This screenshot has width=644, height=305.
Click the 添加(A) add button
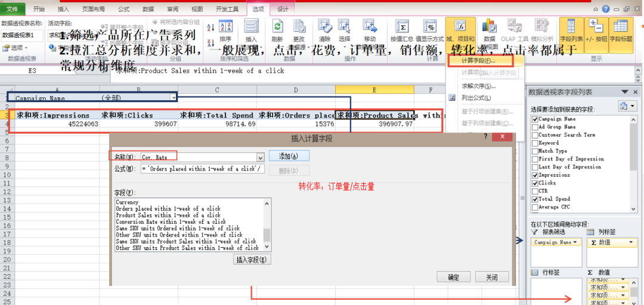[289, 156]
